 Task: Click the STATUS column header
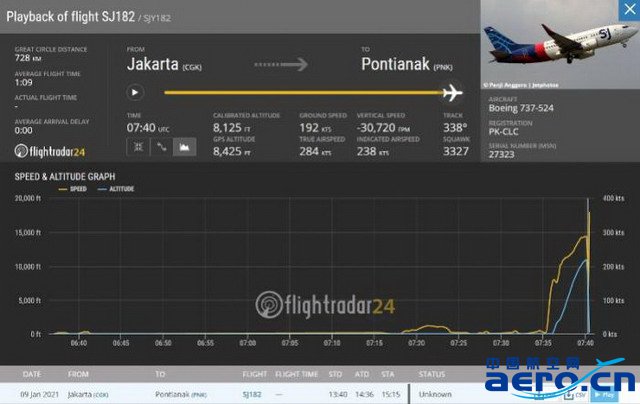pyautogui.click(x=432, y=374)
